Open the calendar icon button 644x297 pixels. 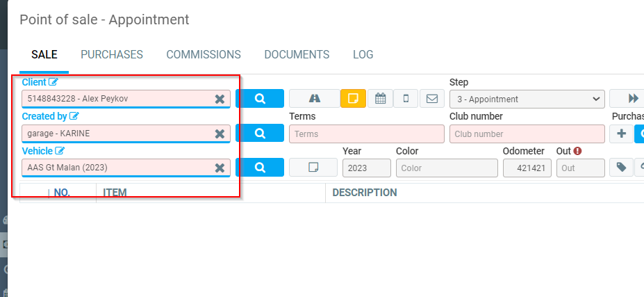[380, 99]
